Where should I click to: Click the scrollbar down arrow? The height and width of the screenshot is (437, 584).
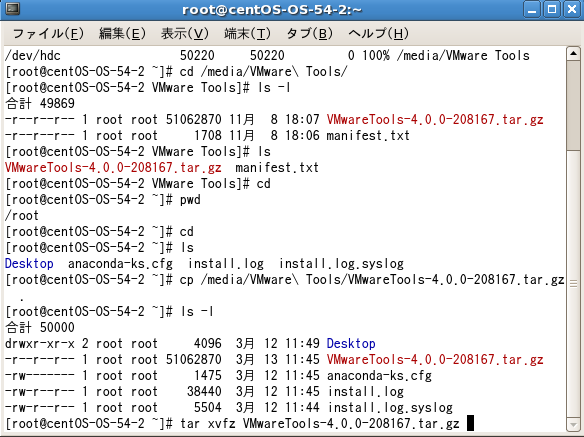[574, 424]
